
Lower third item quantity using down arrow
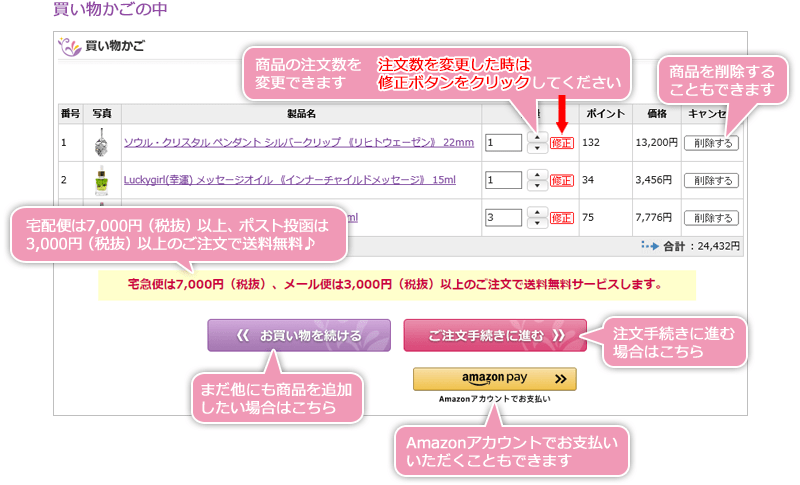537,223
